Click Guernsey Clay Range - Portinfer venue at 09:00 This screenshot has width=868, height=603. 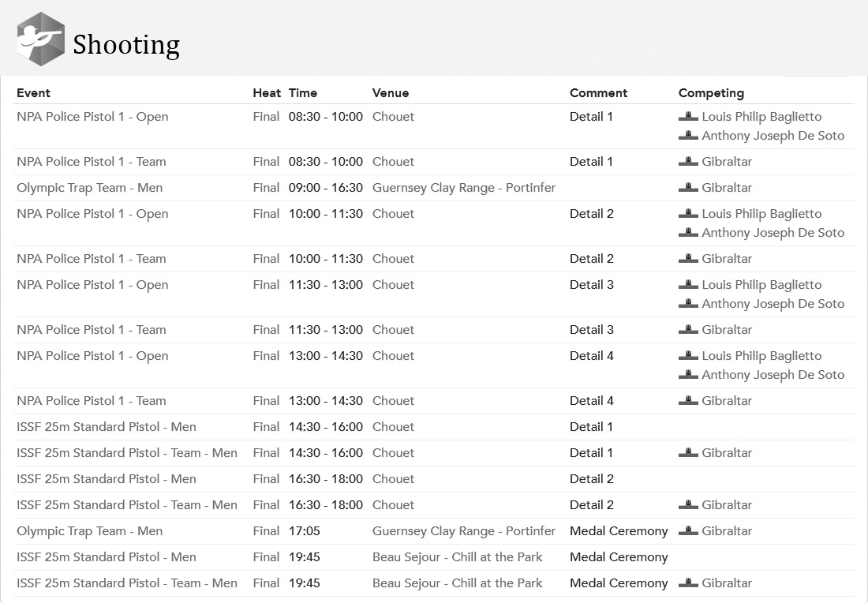(x=464, y=188)
